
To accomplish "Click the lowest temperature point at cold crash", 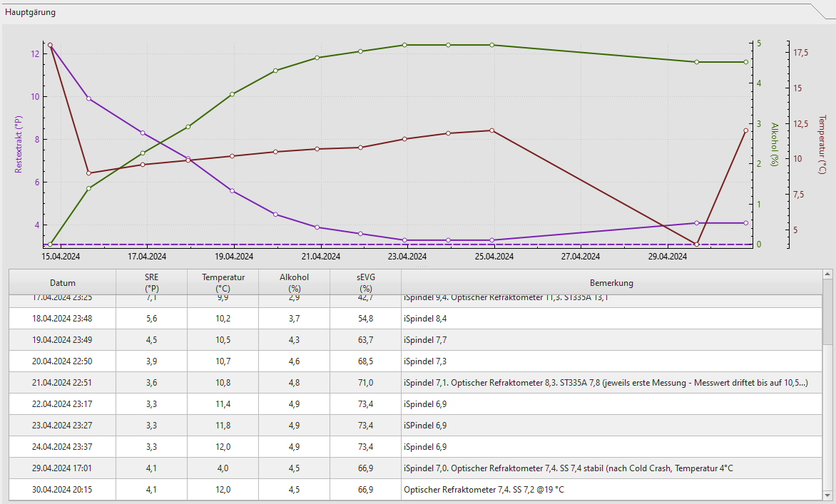I will (x=696, y=245).
